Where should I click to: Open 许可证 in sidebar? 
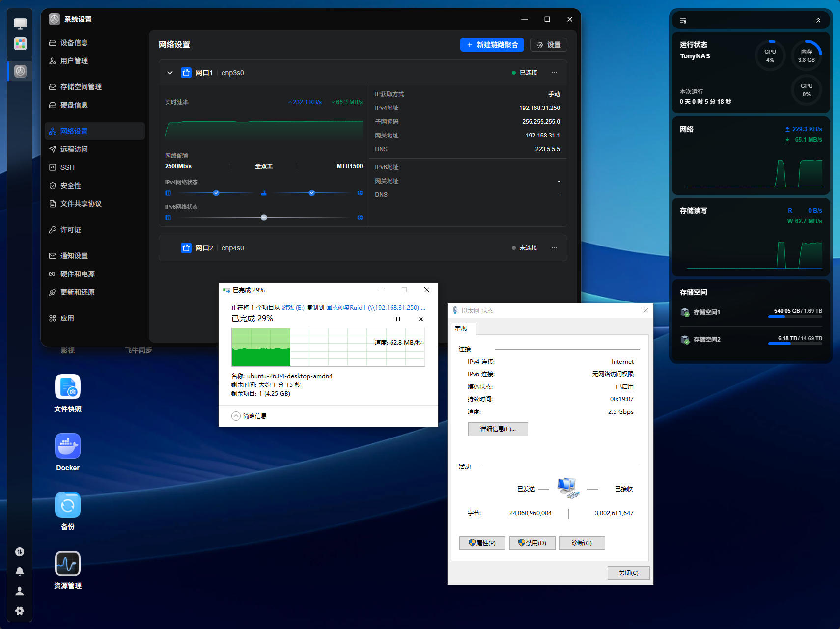click(94, 230)
